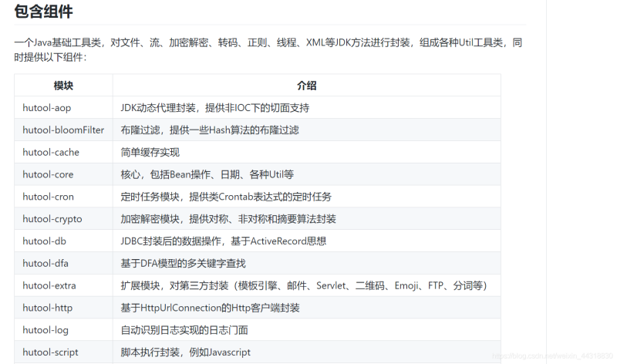The width and height of the screenshot is (617, 364).
Task: Click the heading 包含组件
Action: (43, 11)
